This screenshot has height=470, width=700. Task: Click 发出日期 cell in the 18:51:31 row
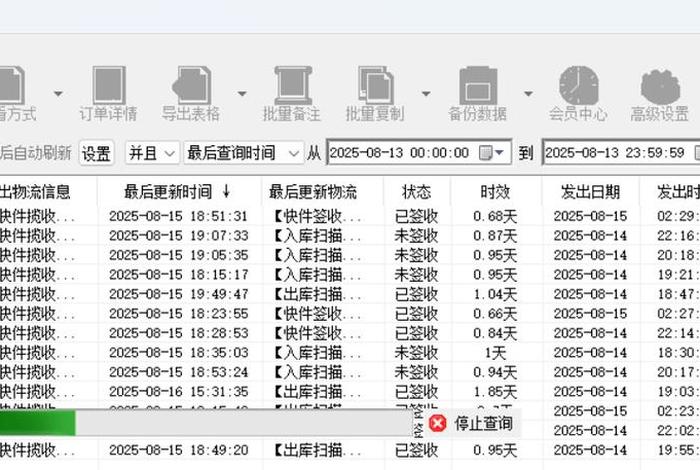point(590,216)
